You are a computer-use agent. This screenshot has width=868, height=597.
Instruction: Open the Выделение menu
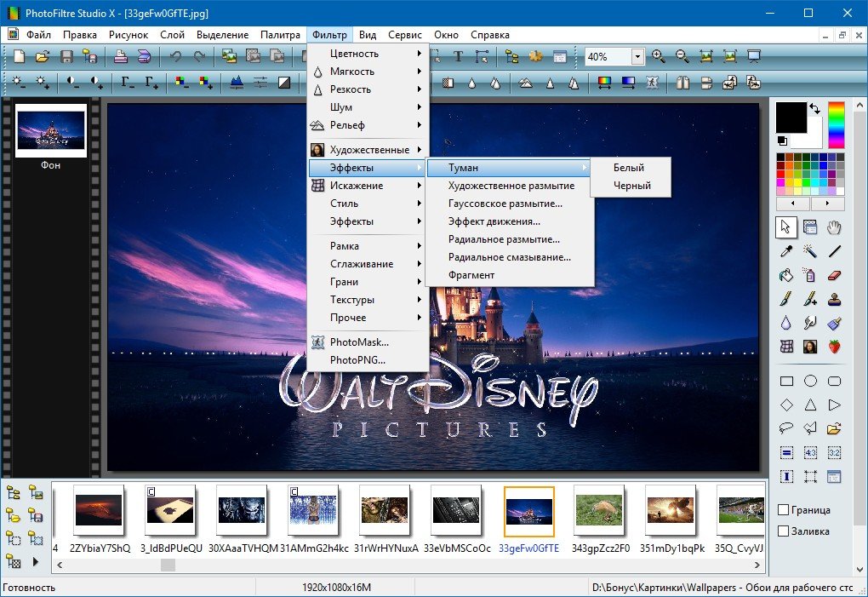(x=222, y=35)
